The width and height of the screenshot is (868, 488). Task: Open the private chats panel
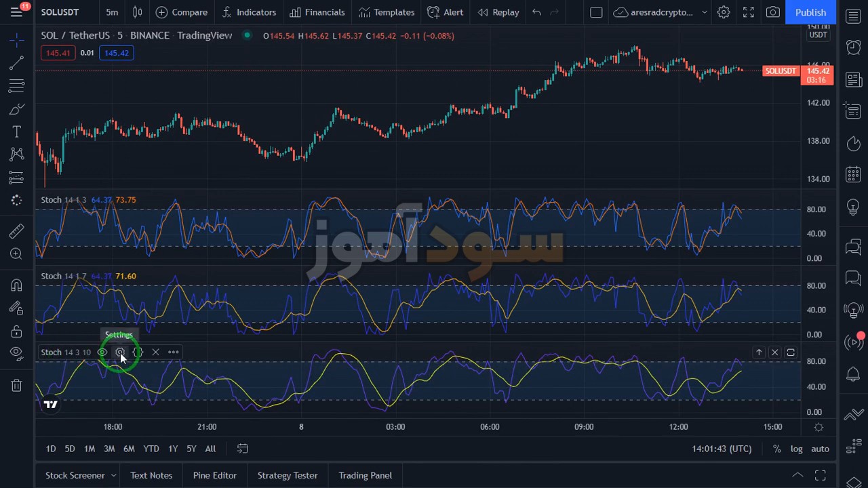853,278
